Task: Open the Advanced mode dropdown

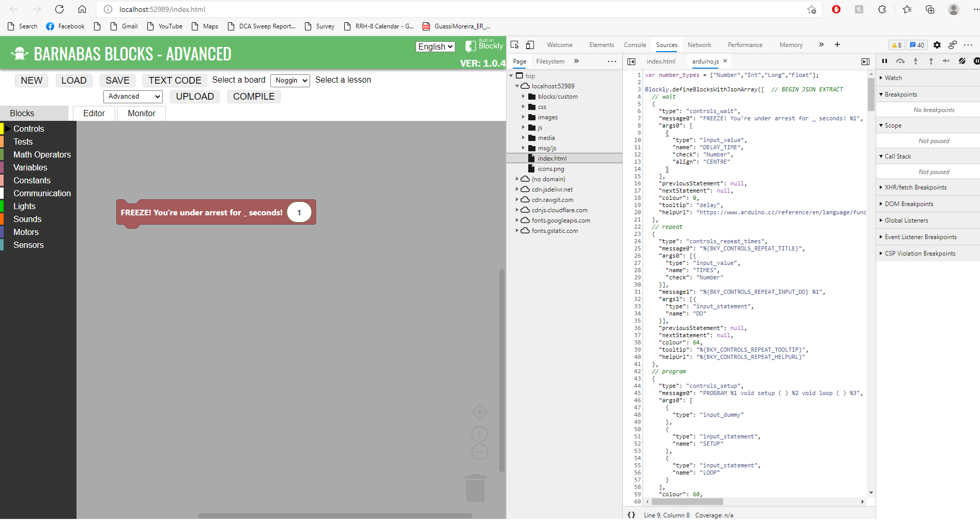Action: [133, 97]
